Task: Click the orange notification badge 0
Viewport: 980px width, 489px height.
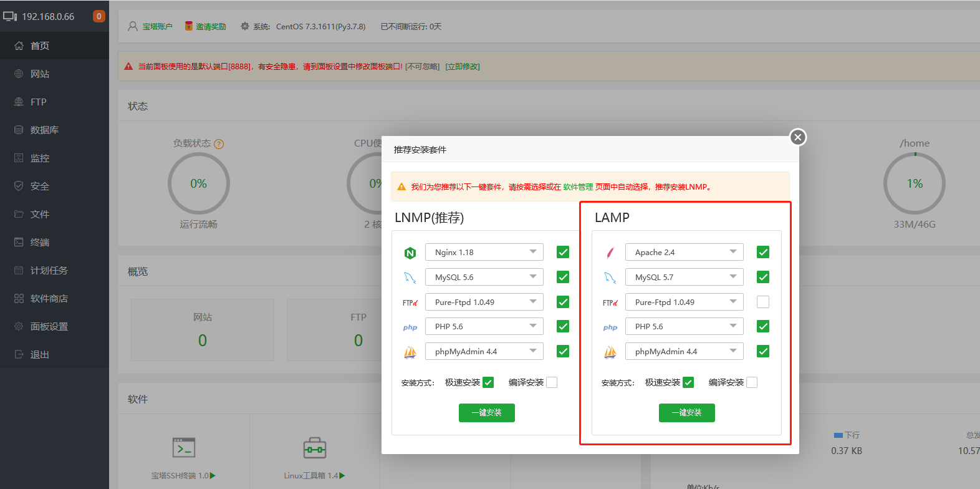Action: click(98, 16)
